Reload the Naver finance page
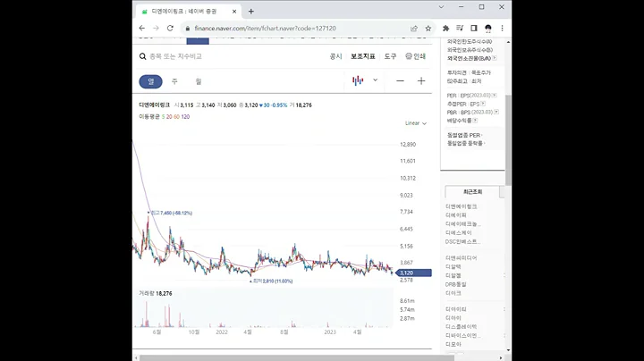Screen dimensions: 644x361 tap(170, 29)
